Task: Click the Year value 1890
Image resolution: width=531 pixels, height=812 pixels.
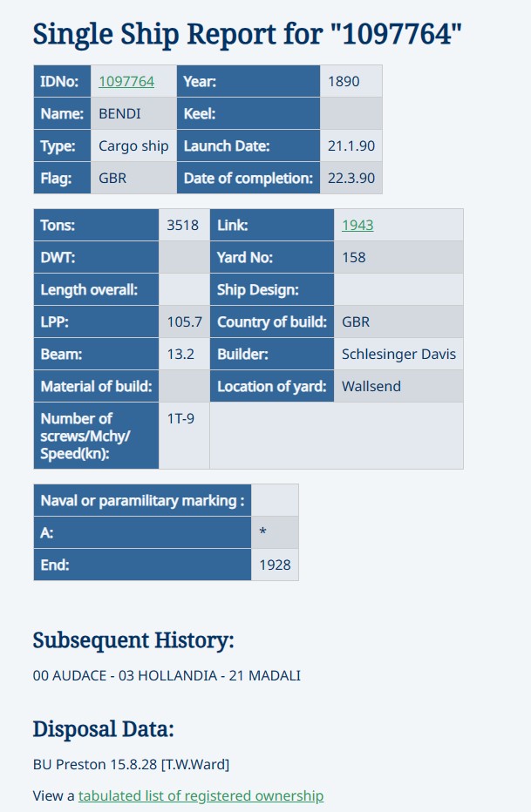Action: click(343, 81)
